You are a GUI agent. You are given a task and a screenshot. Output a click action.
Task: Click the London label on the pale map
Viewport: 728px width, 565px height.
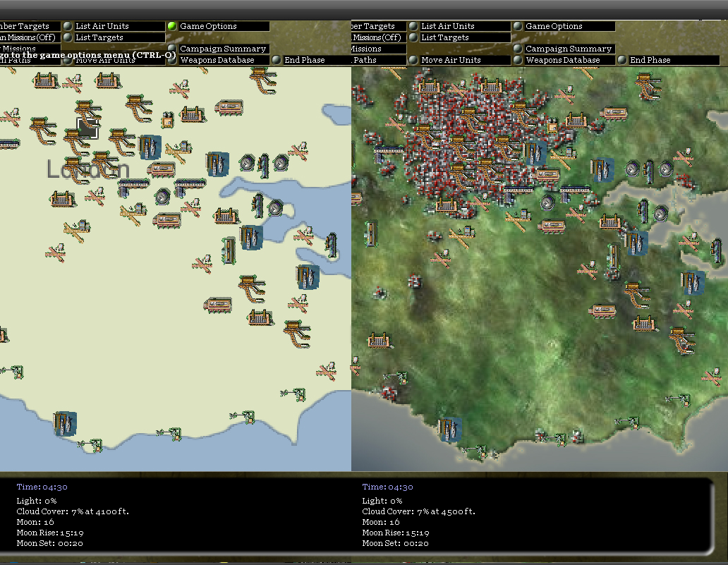[87, 170]
